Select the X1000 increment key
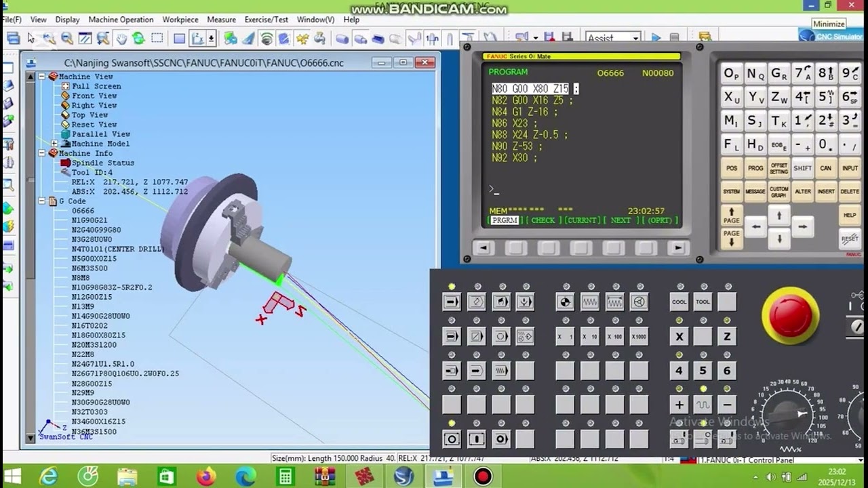Screen dimensions: 868x488 639,336
